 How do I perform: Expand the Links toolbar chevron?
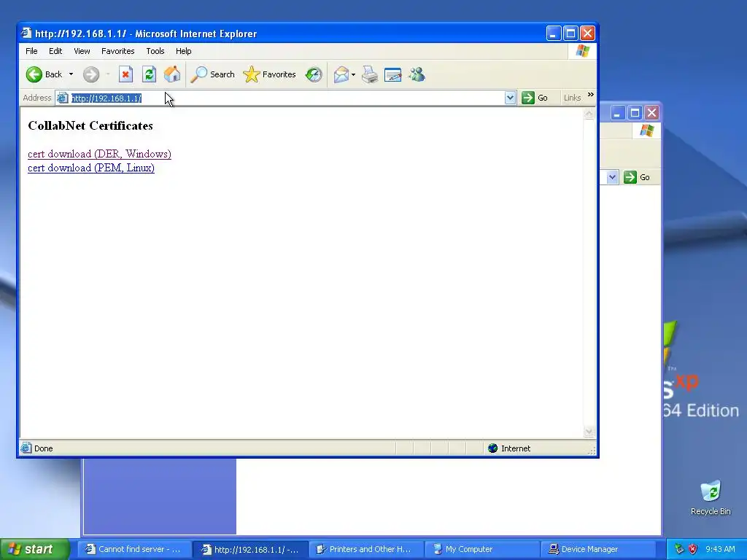[591, 95]
